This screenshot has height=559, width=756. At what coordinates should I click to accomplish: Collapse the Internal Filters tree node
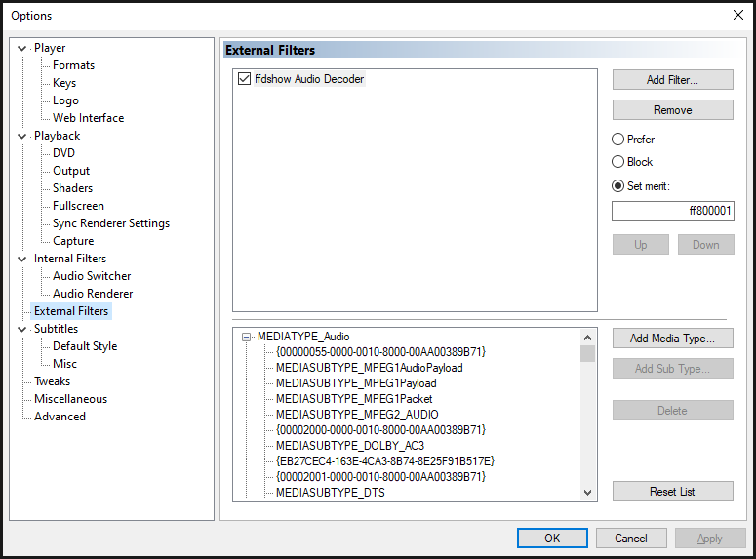(x=22, y=259)
